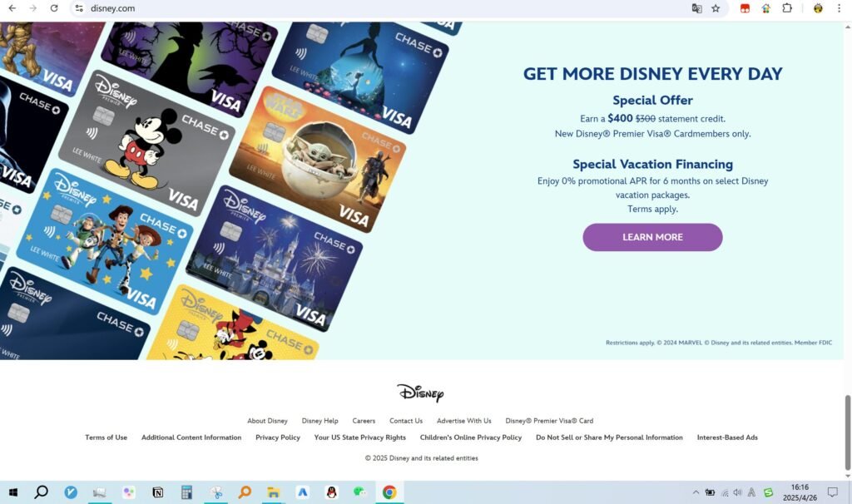
Task: Open the Careers footer link
Action: click(x=364, y=421)
